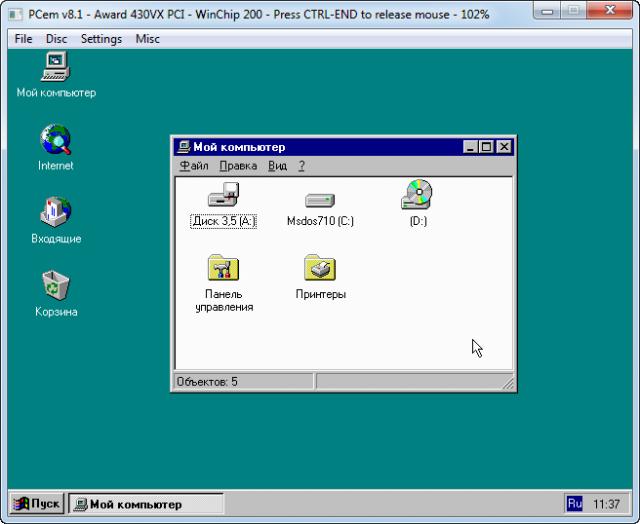Image resolution: width=640 pixels, height=524 pixels.
Task: Open the Файл menu in Мой компьютер
Action: 194,166
